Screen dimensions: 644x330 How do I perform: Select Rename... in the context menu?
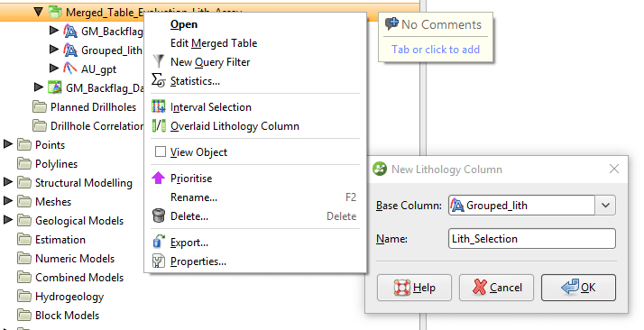pyautogui.click(x=193, y=197)
